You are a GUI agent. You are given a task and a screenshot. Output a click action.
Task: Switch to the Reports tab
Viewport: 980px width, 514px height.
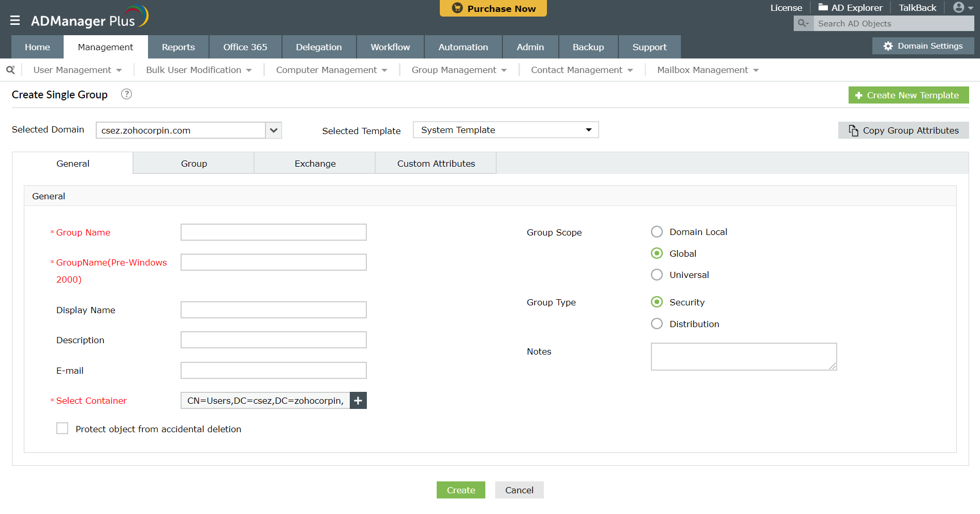coord(179,47)
